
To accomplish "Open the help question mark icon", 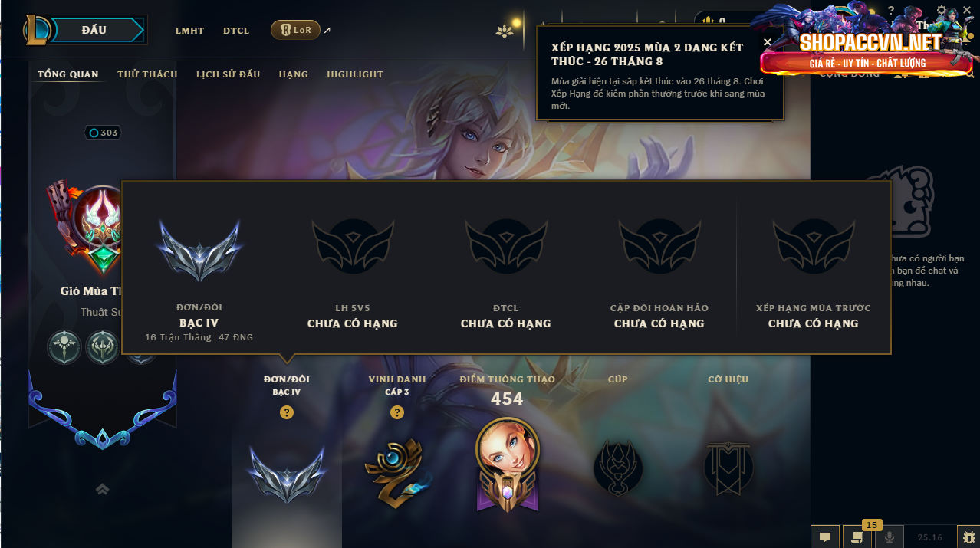I will 890,11.
